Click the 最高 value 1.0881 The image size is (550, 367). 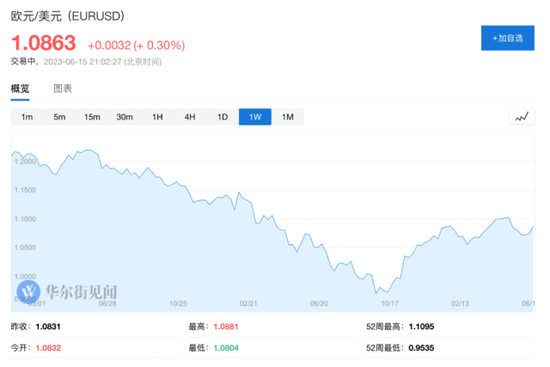[226, 327]
